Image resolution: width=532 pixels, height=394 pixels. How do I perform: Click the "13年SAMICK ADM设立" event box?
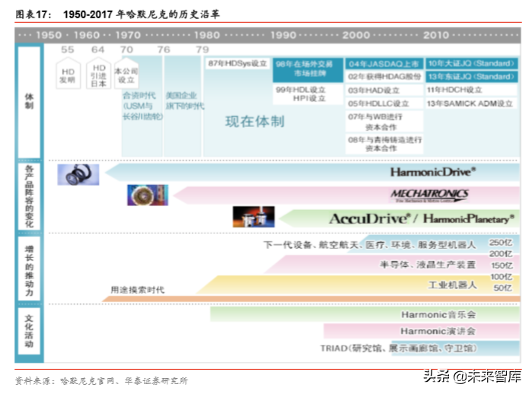[471, 103]
